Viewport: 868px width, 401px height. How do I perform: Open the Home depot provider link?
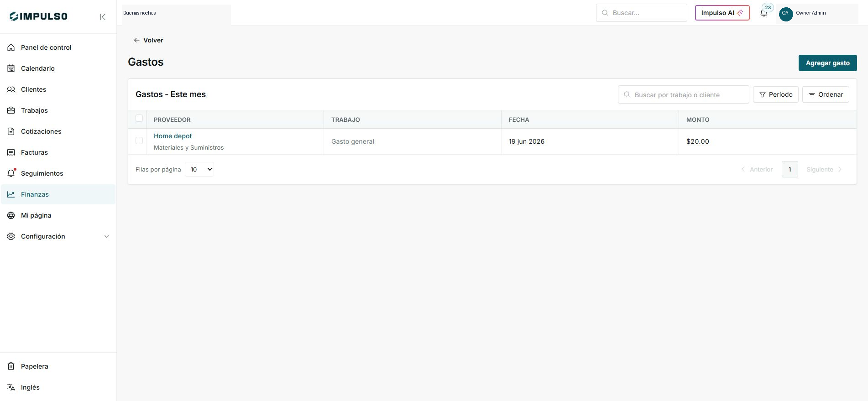click(x=173, y=136)
